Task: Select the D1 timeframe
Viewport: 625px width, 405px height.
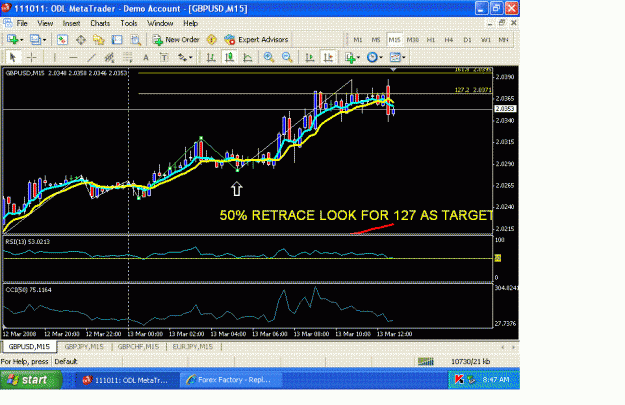Action: point(467,40)
